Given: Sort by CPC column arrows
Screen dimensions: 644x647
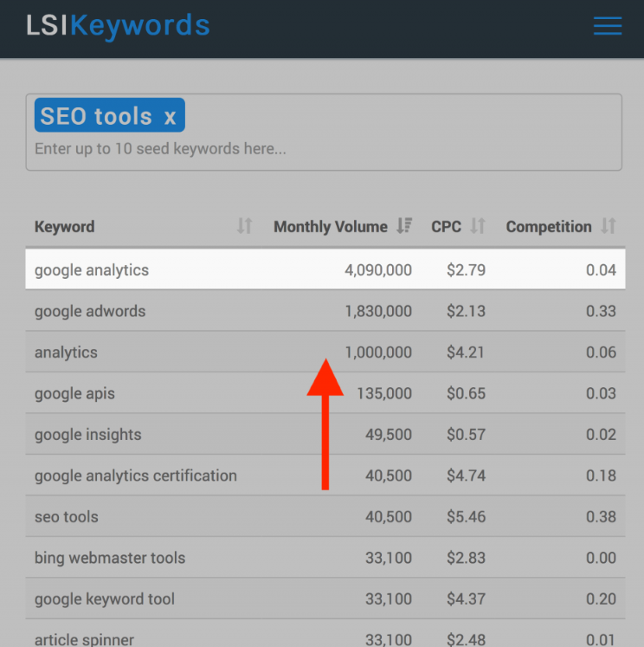Looking at the screenshot, I should [478, 226].
